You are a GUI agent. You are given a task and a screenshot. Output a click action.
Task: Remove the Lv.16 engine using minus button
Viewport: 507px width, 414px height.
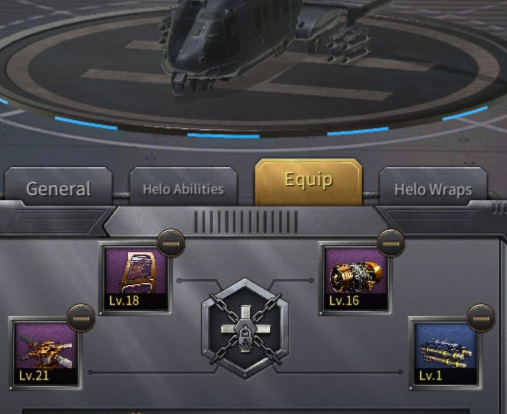click(391, 243)
